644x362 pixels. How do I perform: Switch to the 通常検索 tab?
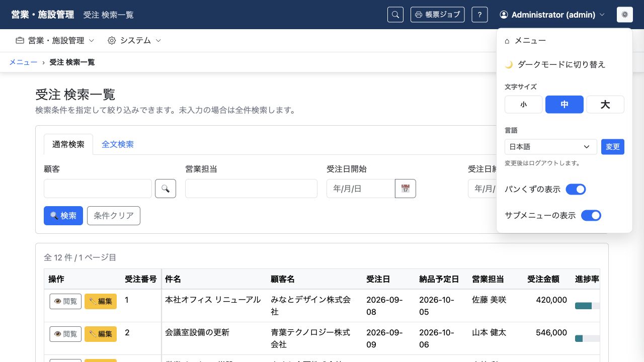(68, 144)
